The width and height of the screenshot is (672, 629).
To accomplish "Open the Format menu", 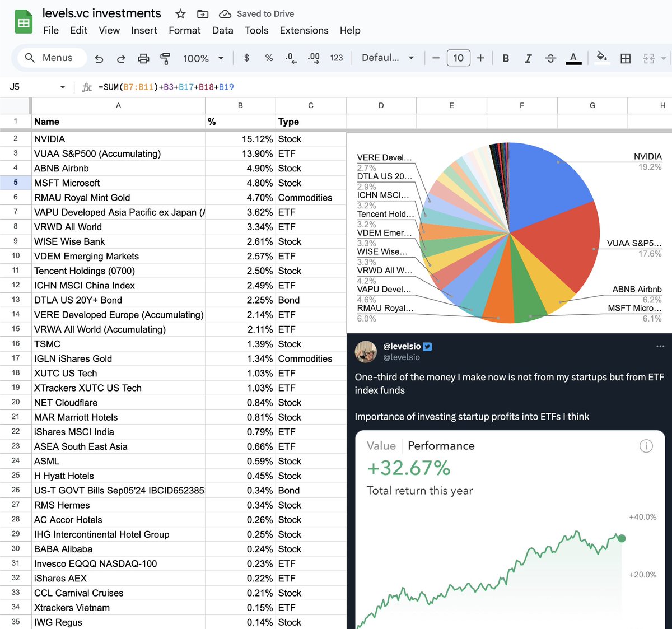I will tap(184, 30).
